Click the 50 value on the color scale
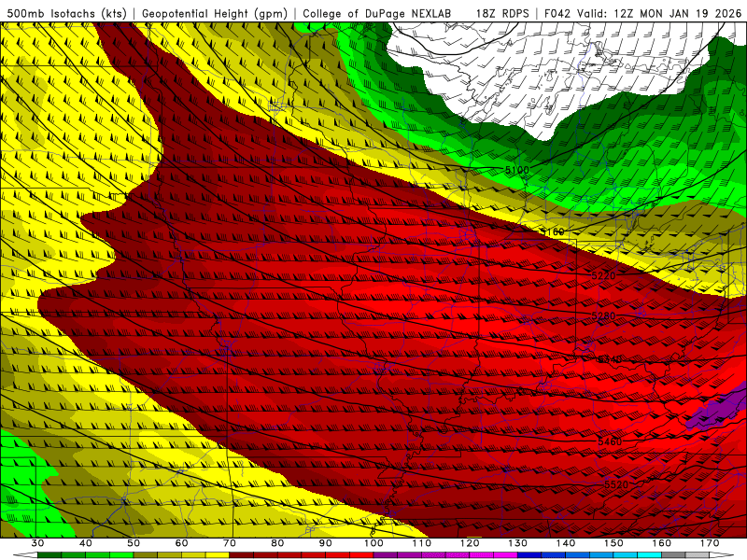Screen dimensions: 747x560 click(134, 543)
